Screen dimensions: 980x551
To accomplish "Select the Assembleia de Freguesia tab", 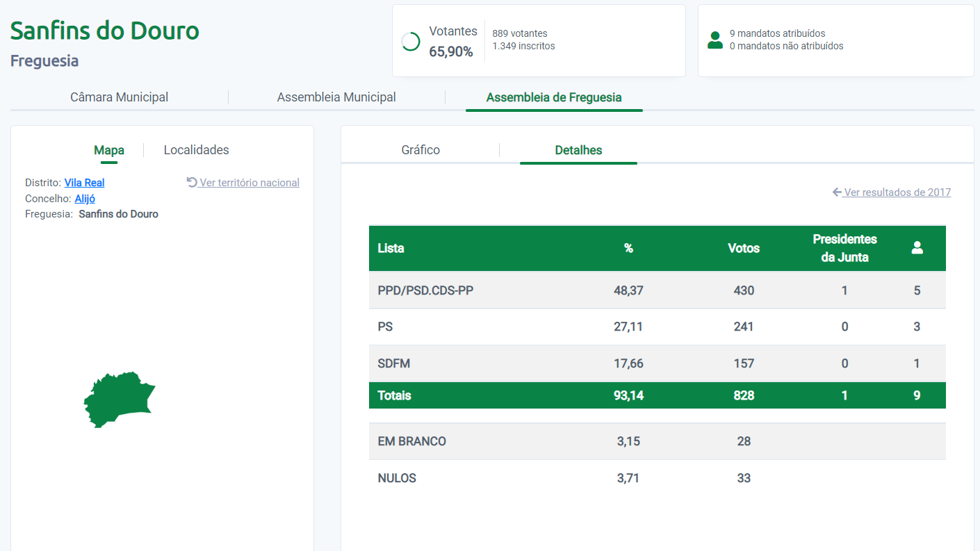I will [553, 97].
